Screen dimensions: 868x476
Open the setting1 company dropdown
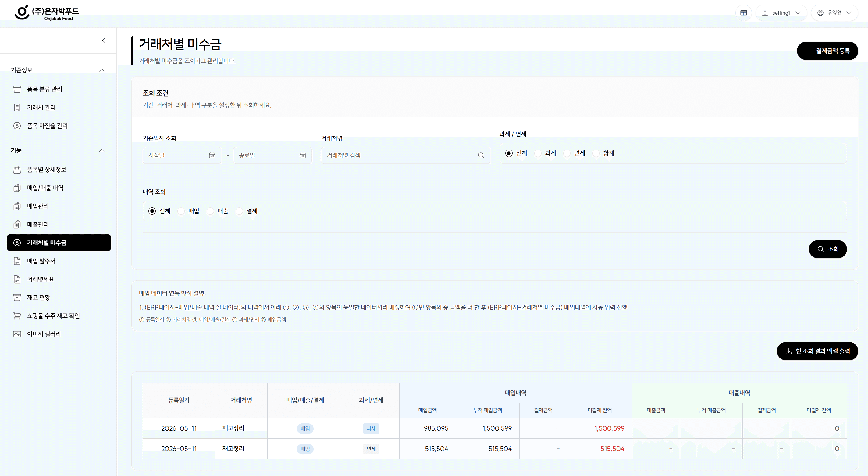(x=781, y=13)
